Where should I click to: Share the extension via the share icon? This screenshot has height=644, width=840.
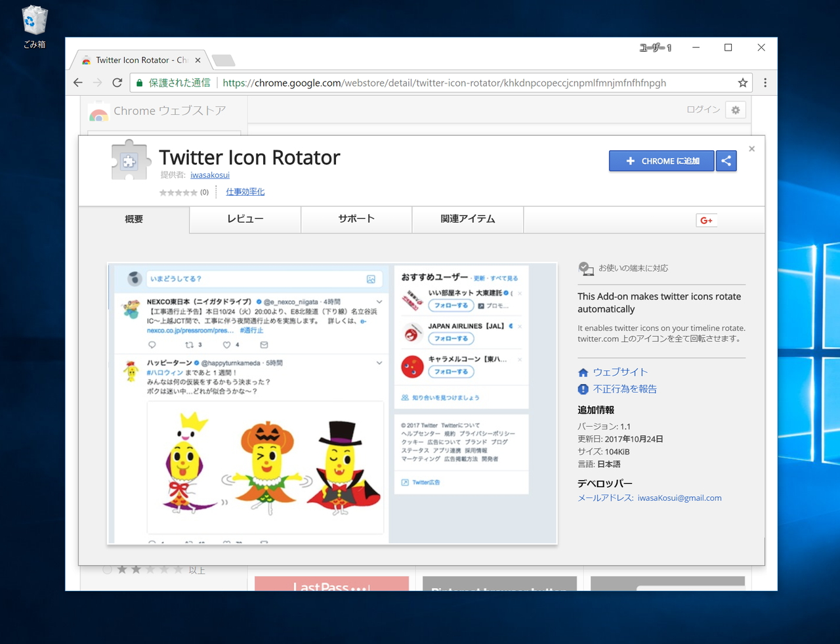(x=726, y=160)
